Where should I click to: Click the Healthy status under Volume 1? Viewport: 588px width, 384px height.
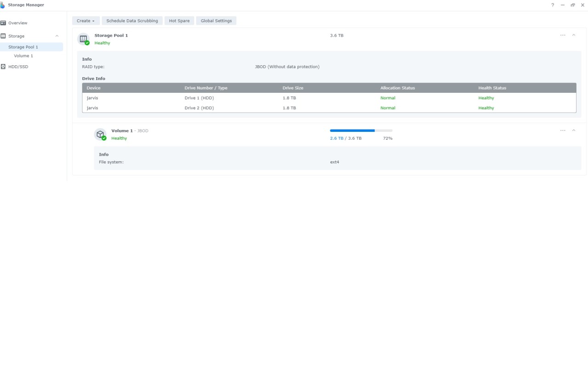119,138
